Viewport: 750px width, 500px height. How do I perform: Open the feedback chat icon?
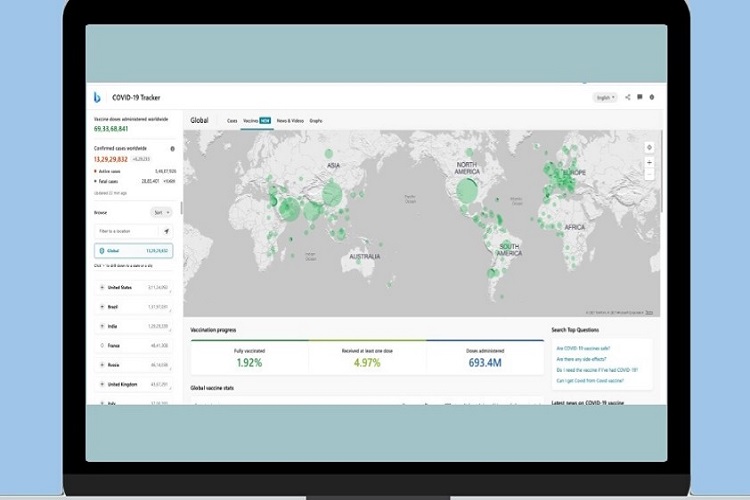(x=640, y=97)
